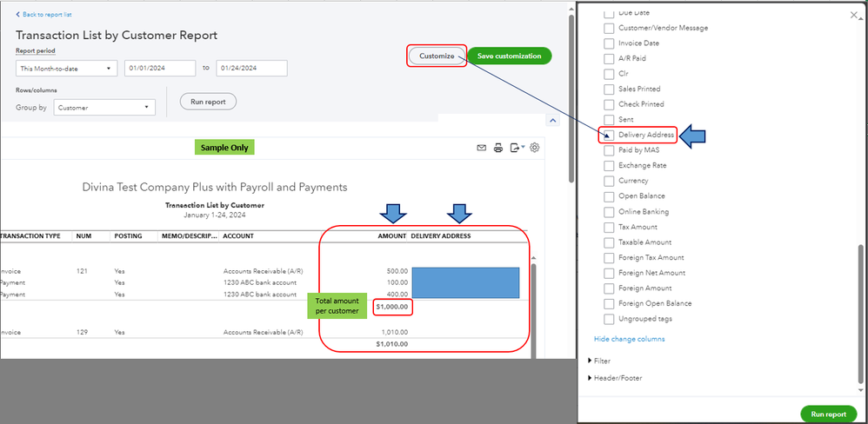Viewport: 868px width, 424px height.
Task: Check the Paid by MAS checkbox
Action: point(609,150)
